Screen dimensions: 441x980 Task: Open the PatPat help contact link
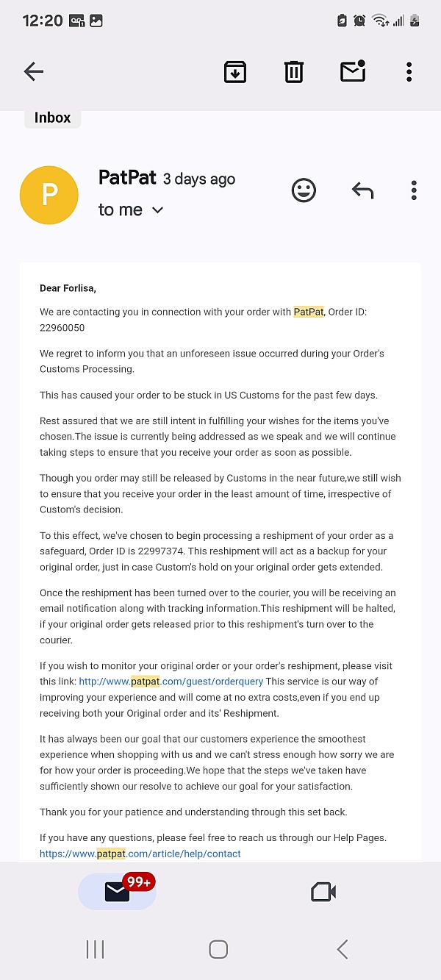[x=140, y=854]
